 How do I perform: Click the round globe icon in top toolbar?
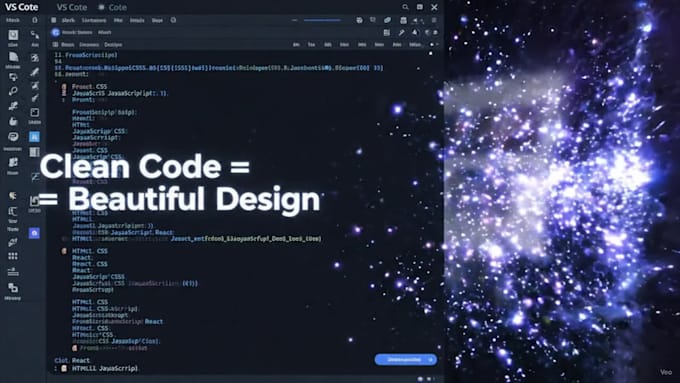click(359, 20)
